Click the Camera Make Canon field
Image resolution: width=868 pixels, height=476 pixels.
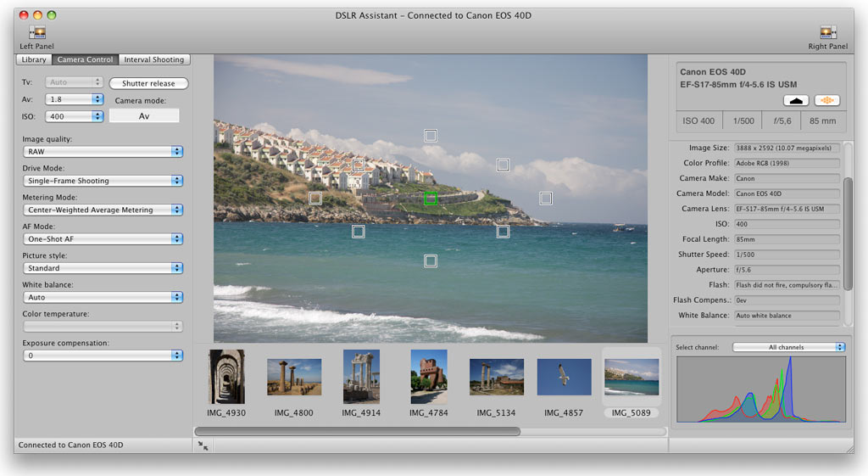pos(787,178)
